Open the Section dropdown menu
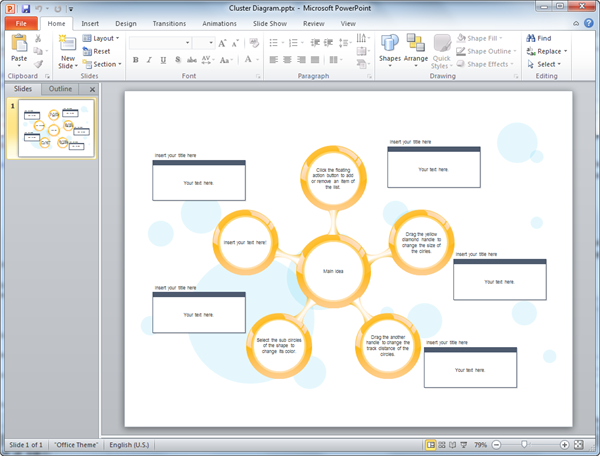 105,64
